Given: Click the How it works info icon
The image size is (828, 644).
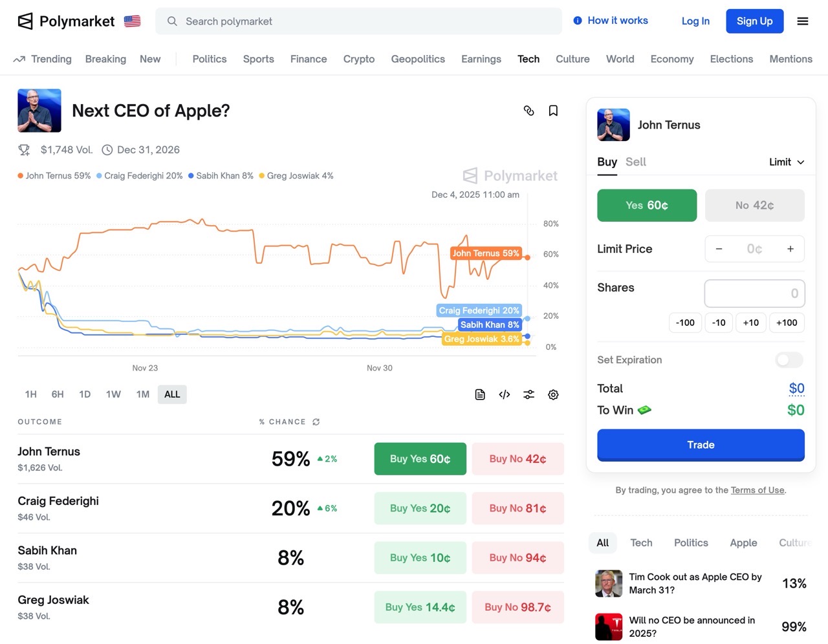Looking at the screenshot, I should [578, 21].
